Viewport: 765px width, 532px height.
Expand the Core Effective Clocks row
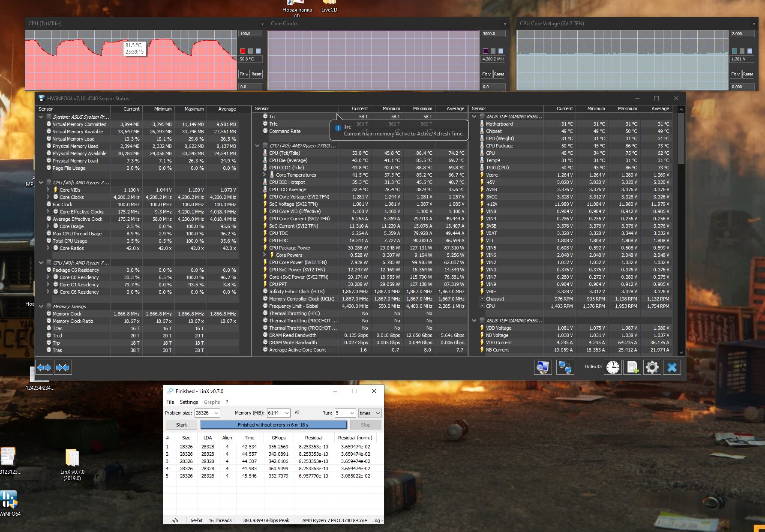[48, 211]
